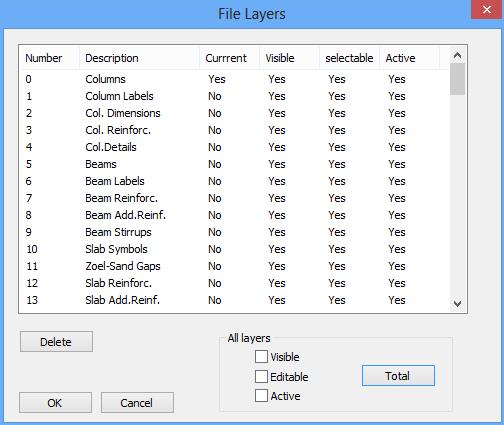Select the Slab Symbols layer
The image size is (504, 425).
coord(235,249)
